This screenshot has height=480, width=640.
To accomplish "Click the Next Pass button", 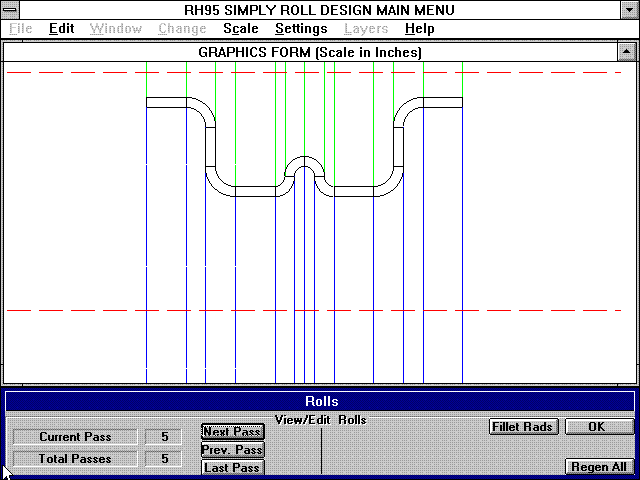I will click(233, 431).
